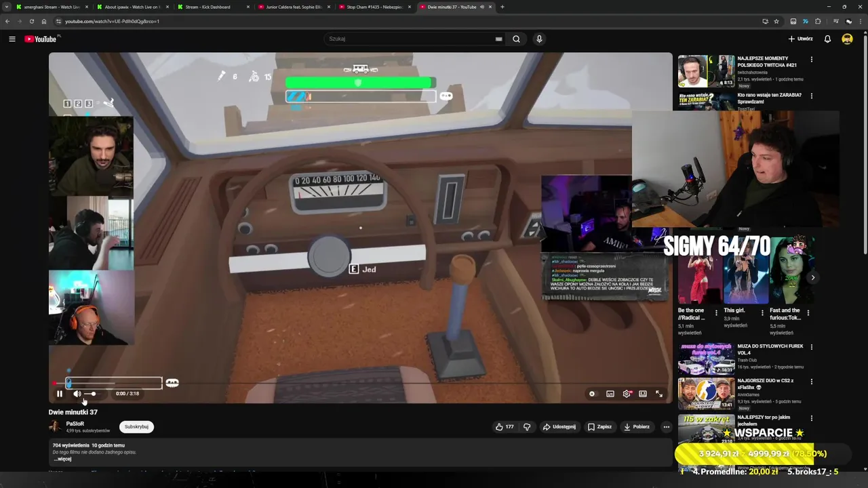Subscribe with Subskrybuj button
The height and width of the screenshot is (488, 868).
136,427
